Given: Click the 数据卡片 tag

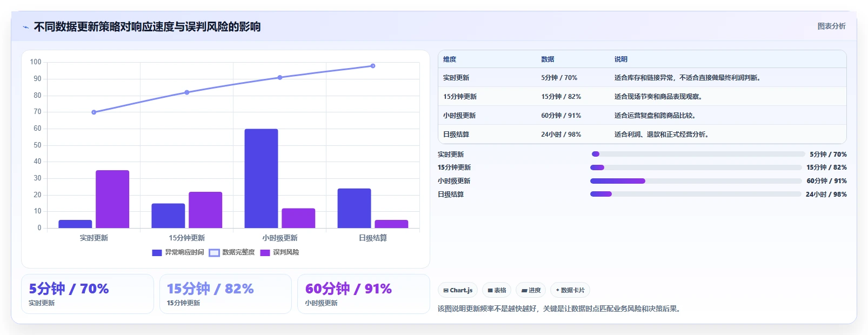Looking at the screenshot, I should [x=570, y=290].
